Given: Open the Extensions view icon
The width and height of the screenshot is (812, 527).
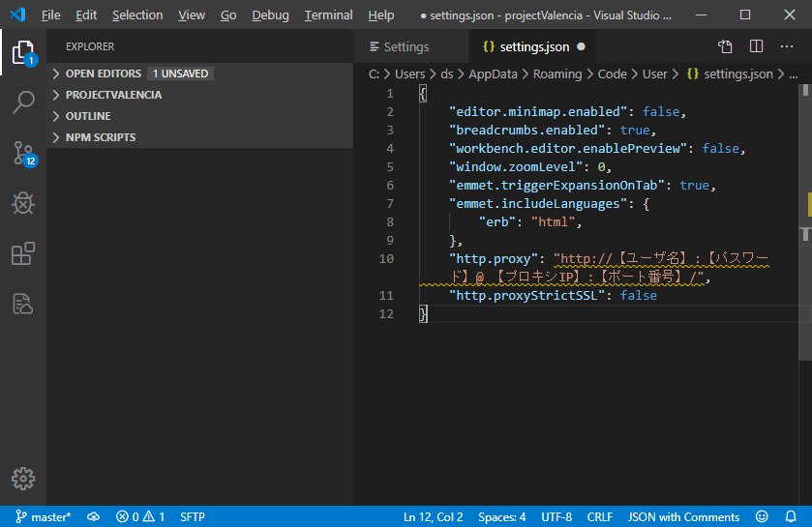Looking at the screenshot, I should click(x=23, y=253).
